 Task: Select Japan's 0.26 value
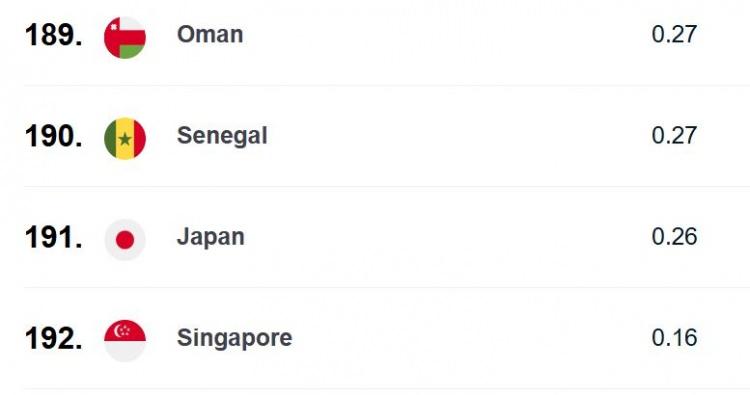[x=674, y=237]
